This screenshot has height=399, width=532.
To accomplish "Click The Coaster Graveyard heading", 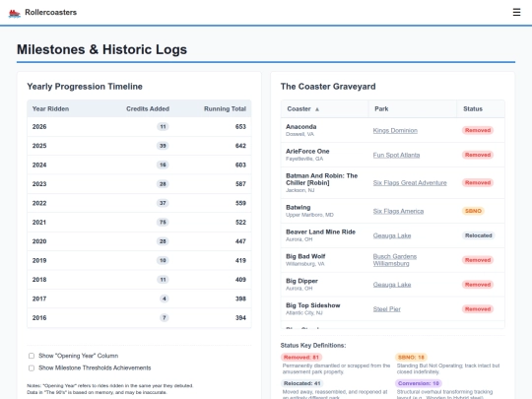I will pyautogui.click(x=328, y=87).
